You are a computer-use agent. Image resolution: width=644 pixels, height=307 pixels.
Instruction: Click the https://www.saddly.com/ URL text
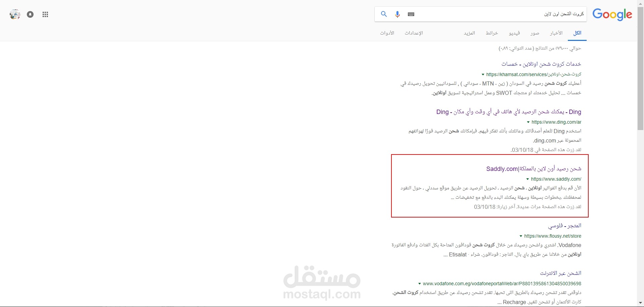[x=556, y=179]
